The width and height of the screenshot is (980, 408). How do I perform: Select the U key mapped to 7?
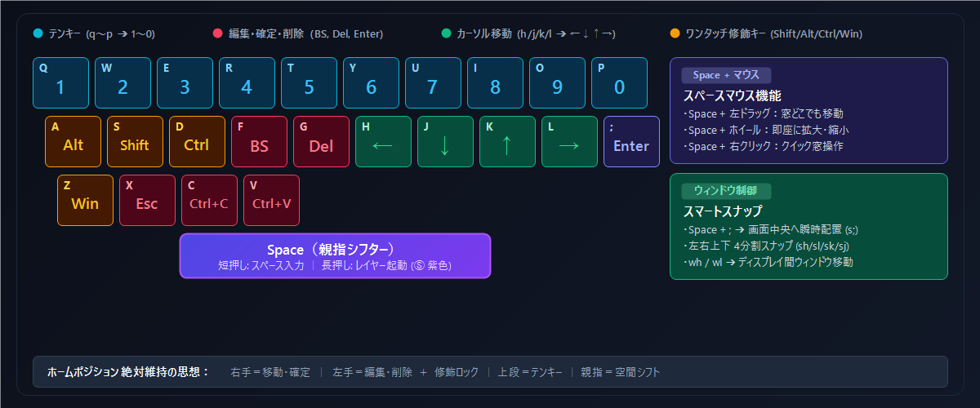click(x=433, y=83)
